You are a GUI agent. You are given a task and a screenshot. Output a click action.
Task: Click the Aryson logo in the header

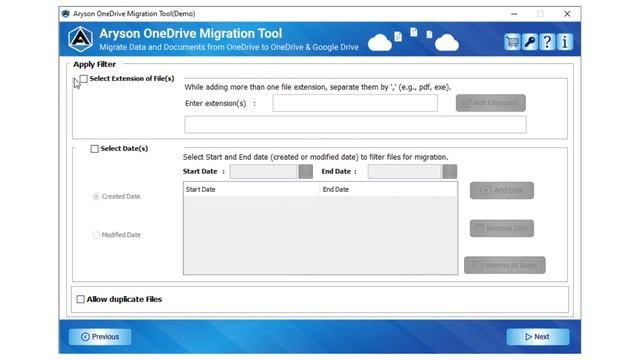coord(80,39)
